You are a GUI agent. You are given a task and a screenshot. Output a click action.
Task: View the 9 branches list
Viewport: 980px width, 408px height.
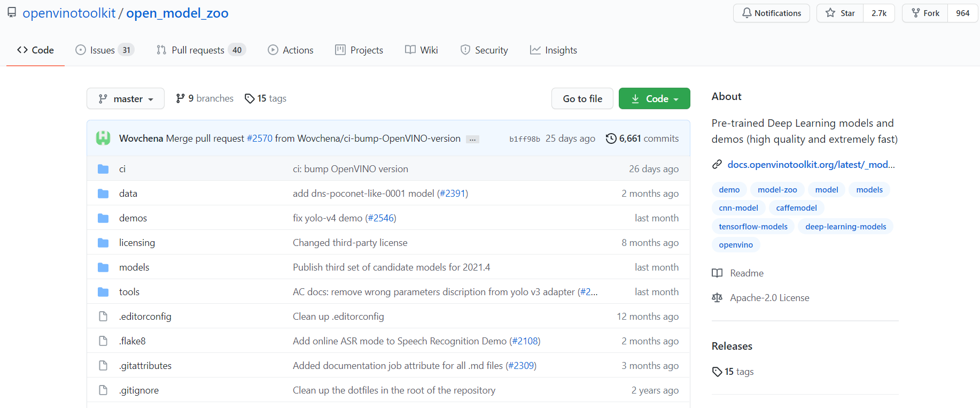[205, 98]
